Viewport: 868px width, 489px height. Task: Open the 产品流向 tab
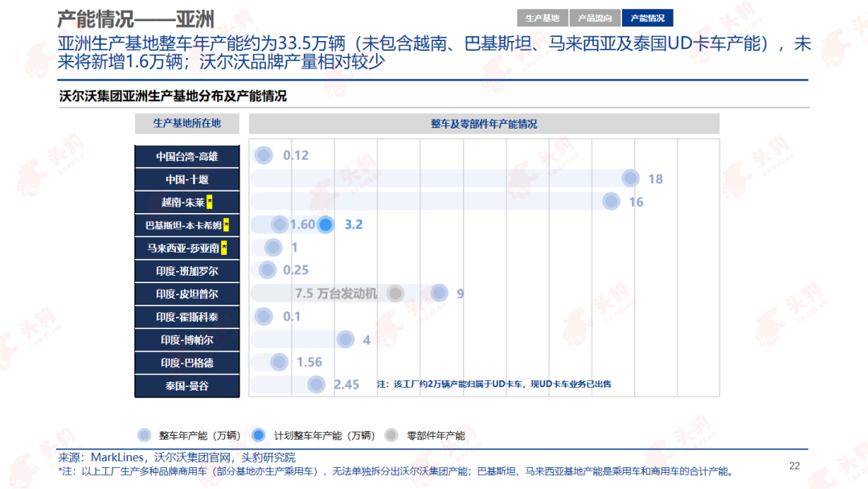pyautogui.click(x=595, y=18)
